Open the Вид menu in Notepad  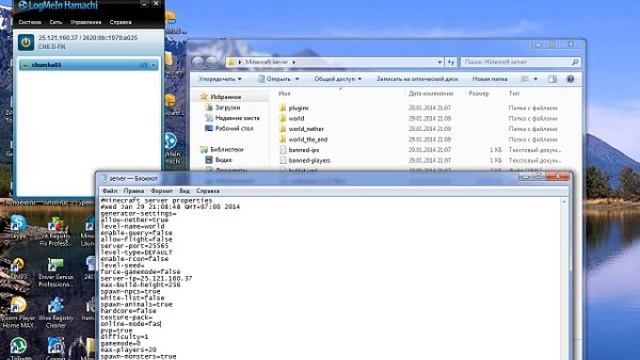click(184, 191)
